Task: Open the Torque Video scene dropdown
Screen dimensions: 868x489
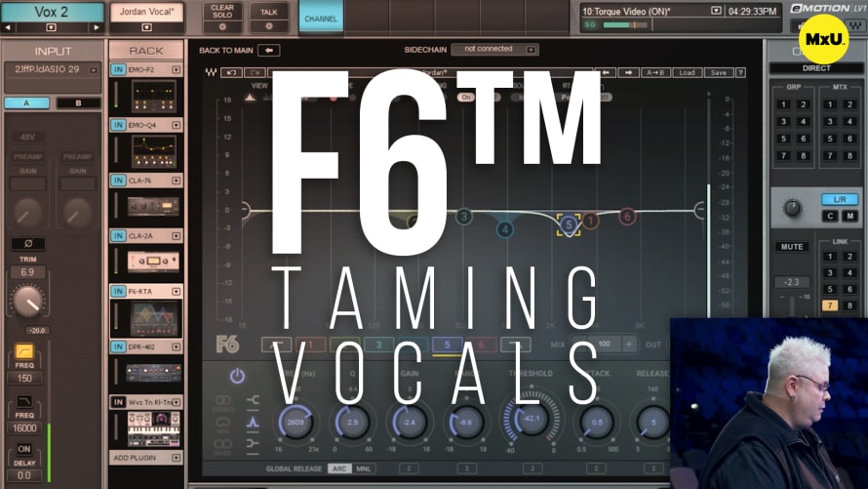Action: (x=716, y=11)
